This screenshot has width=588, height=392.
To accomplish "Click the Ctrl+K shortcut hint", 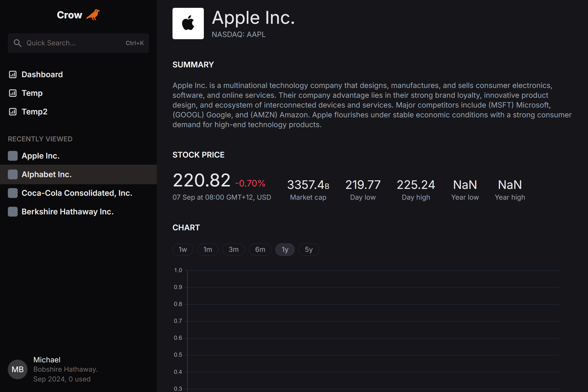I will click(135, 43).
